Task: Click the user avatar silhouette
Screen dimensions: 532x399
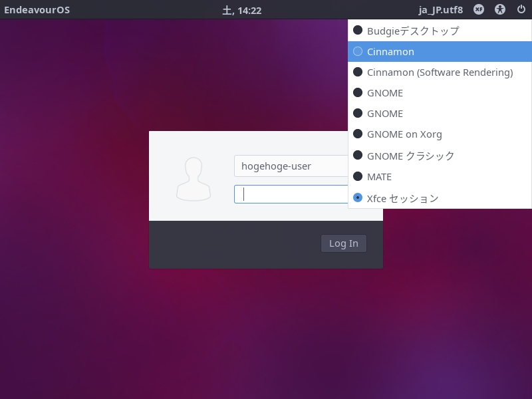Action: coord(194,179)
